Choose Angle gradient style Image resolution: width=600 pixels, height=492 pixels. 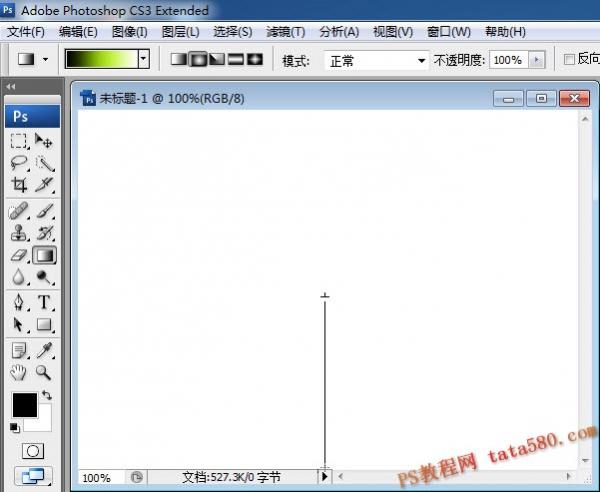pos(217,59)
